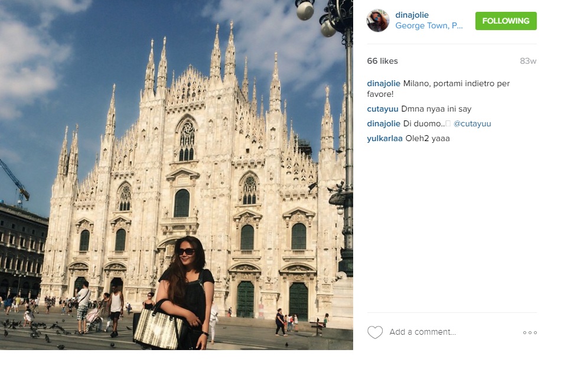The image size is (577, 392).
Task: Open the George Town location link
Action: [429, 26]
